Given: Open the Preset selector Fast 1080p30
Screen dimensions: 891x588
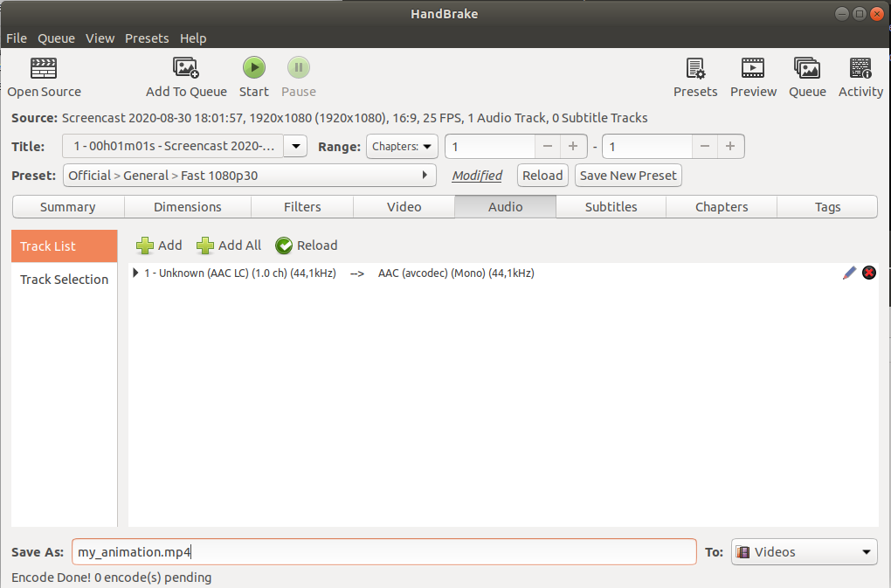Looking at the screenshot, I should click(250, 176).
